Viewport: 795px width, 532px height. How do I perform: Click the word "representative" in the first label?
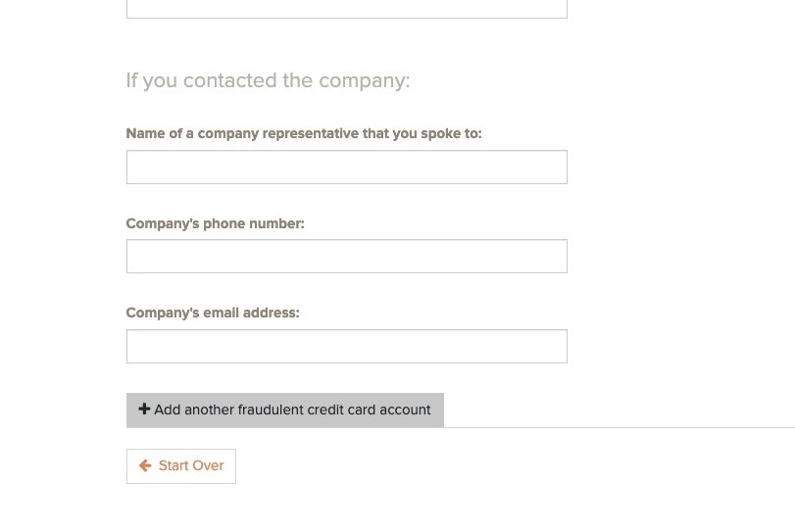click(x=311, y=134)
